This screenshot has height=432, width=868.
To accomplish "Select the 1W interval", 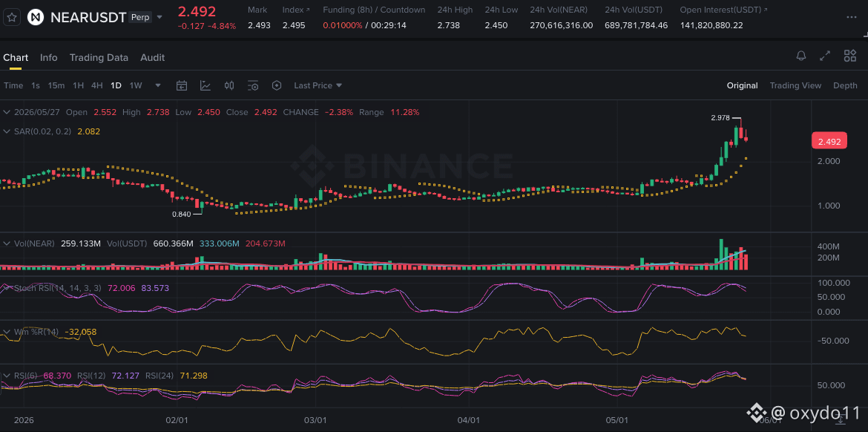I will pos(136,85).
